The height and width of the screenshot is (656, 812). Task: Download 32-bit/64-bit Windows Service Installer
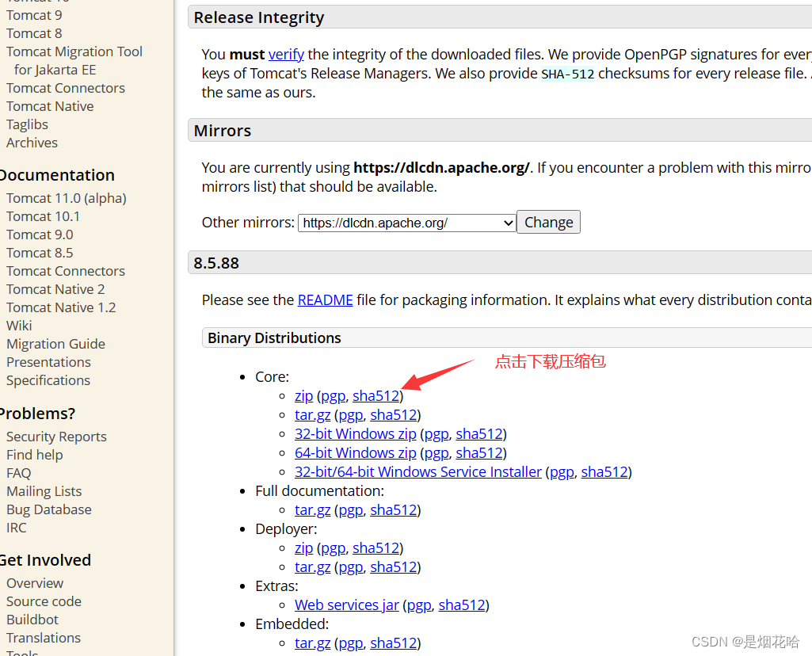[418, 472]
